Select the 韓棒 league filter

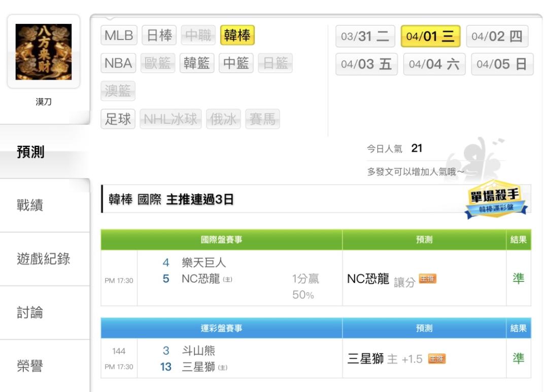click(x=237, y=35)
